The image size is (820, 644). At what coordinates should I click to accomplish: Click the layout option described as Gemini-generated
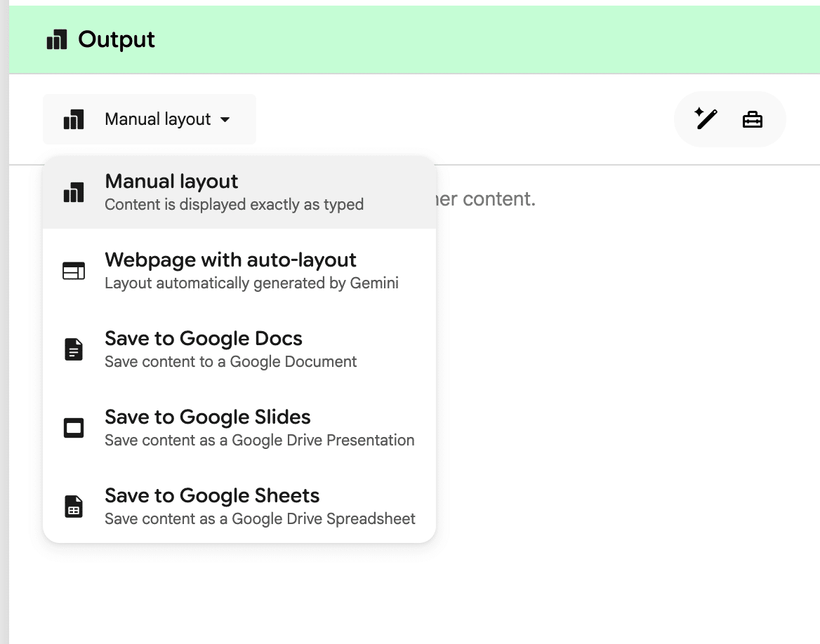[x=231, y=269]
